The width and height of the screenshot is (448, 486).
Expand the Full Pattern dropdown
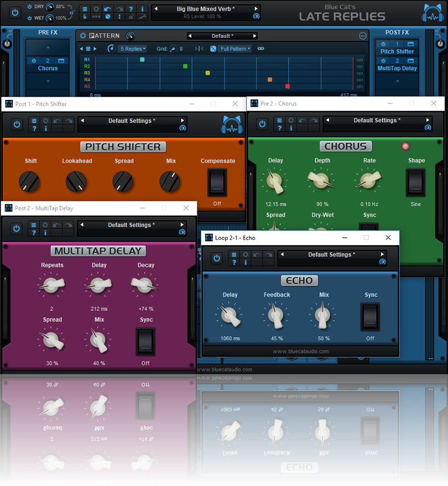[x=235, y=49]
